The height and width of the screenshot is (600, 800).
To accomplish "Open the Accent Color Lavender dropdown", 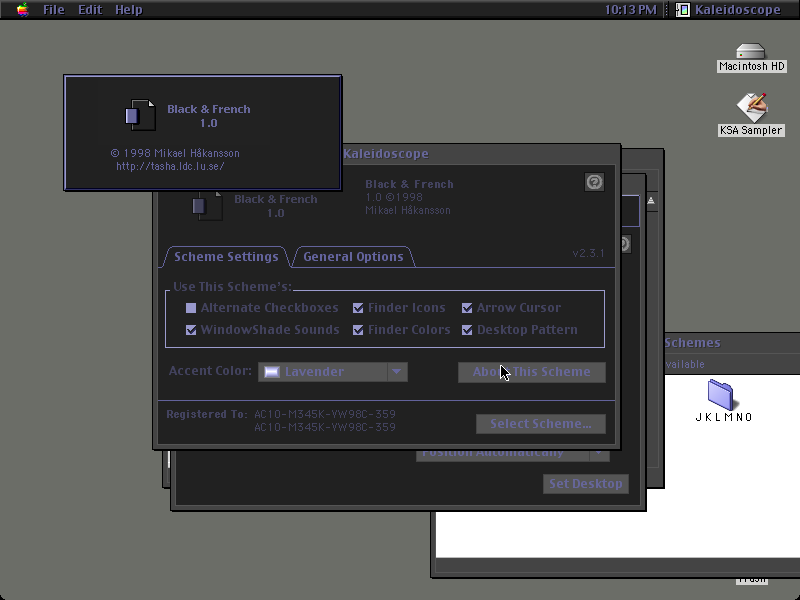I will pyautogui.click(x=333, y=372).
